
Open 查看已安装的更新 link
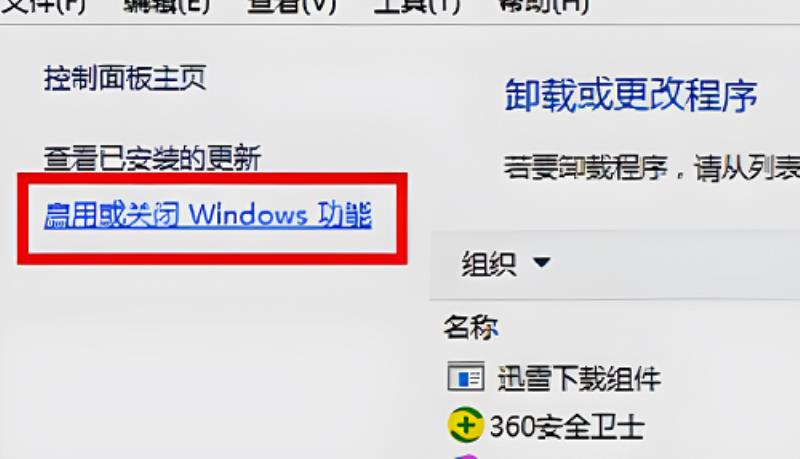pos(152,158)
